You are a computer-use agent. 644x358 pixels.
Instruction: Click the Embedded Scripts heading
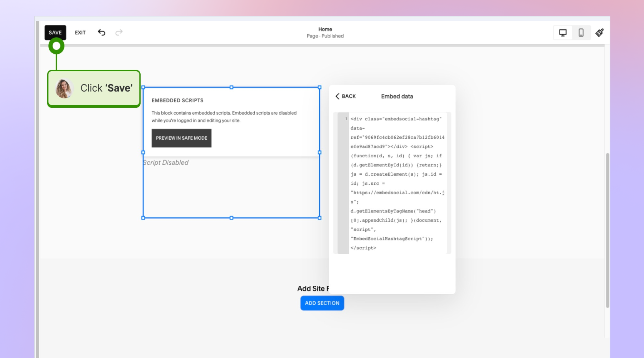tap(177, 101)
